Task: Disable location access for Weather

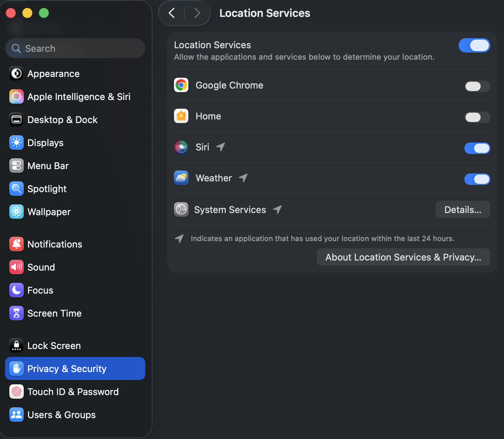Action: point(477,179)
